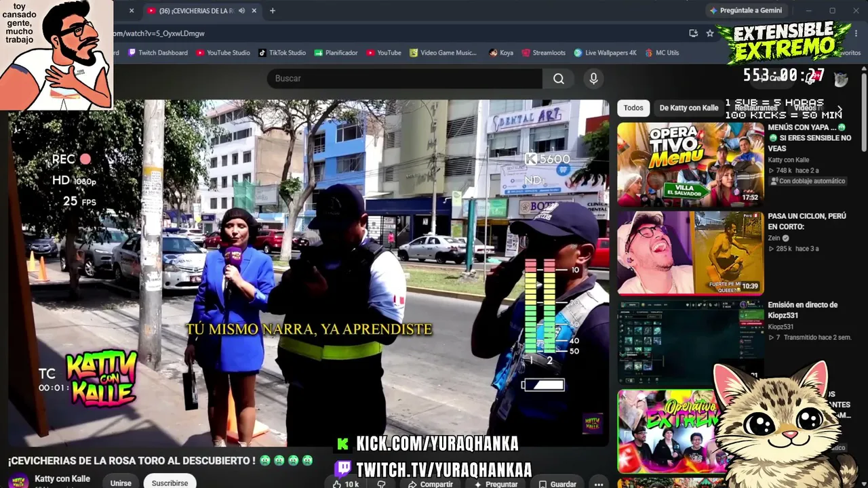Focus the Buscar search field

(x=405, y=79)
